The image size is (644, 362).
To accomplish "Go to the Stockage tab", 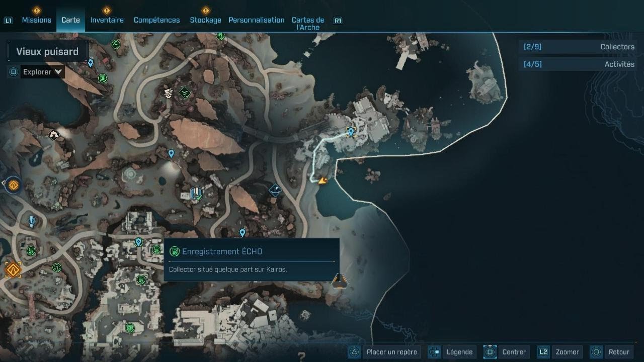I will point(205,20).
